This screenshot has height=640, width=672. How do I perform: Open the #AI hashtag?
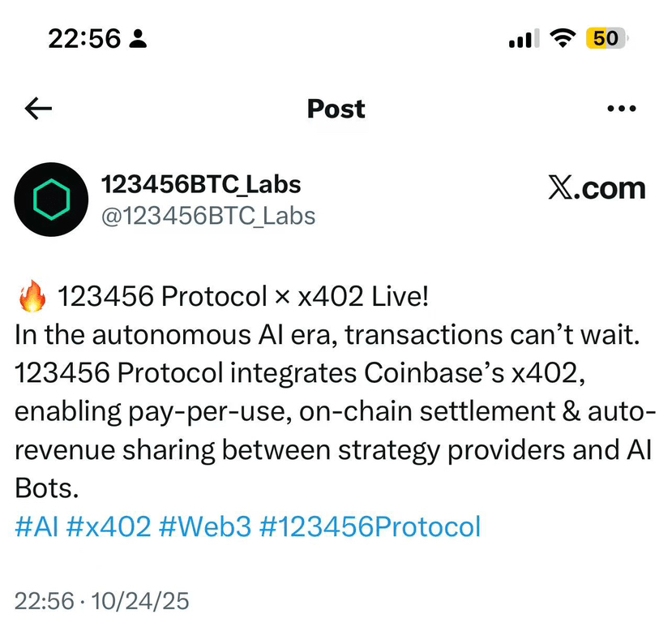tap(36, 526)
